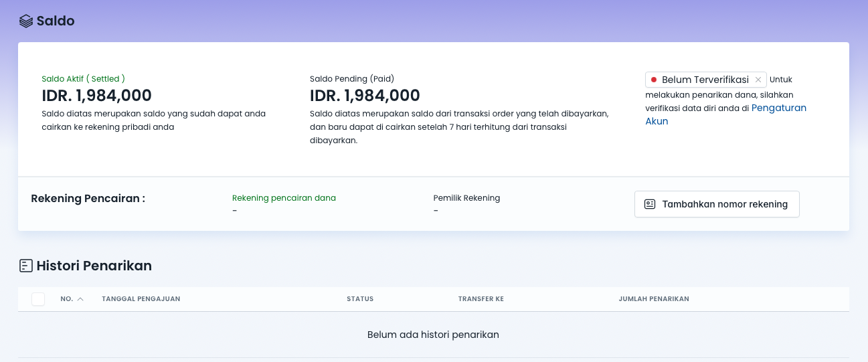Open the Pengaturan Akun link
The image size is (868, 362).
[778, 108]
